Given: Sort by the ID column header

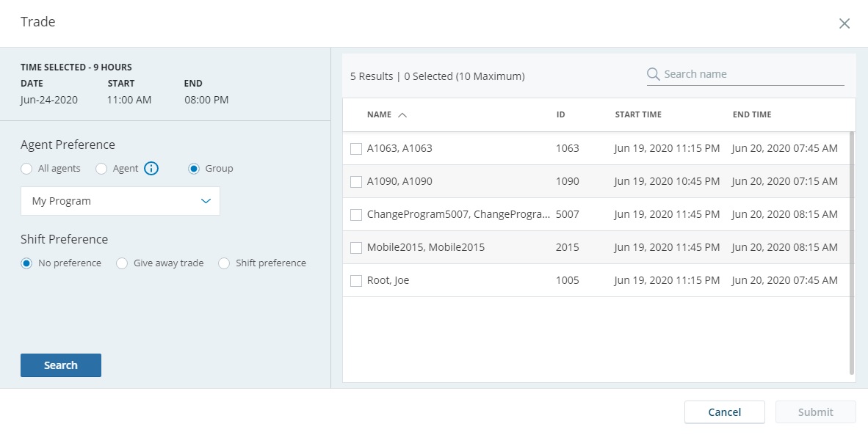Looking at the screenshot, I should click(560, 115).
